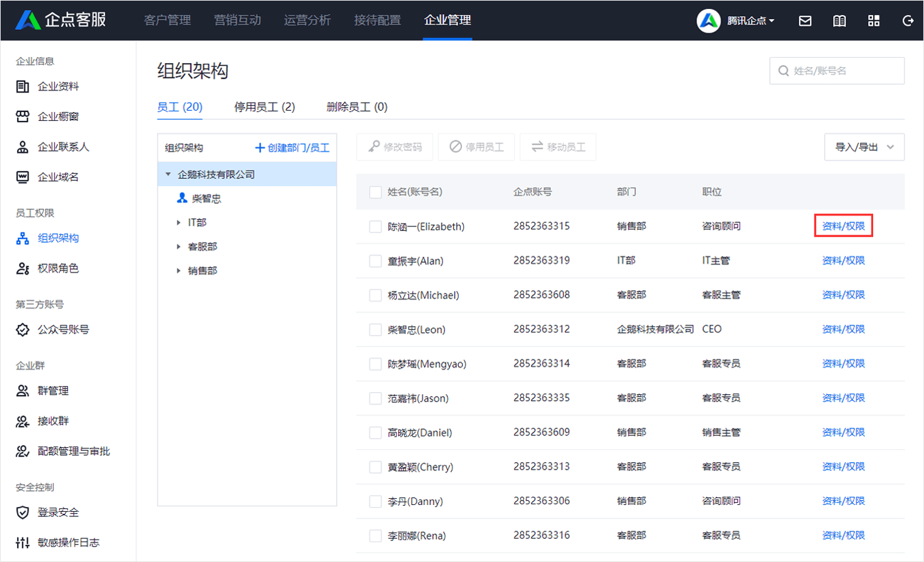Open the 客户管理 top menu
Viewport: 924px width, 562px height.
tap(167, 20)
